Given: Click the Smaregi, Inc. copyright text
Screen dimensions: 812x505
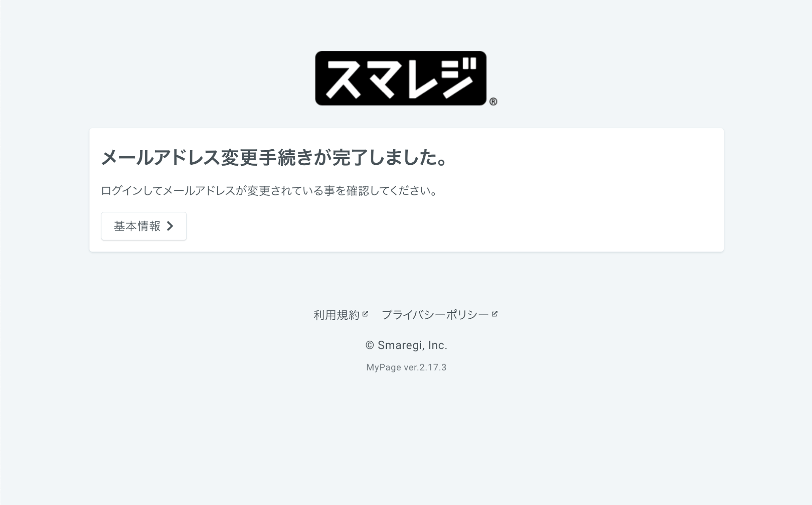Looking at the screenshot, I should 412,345.
